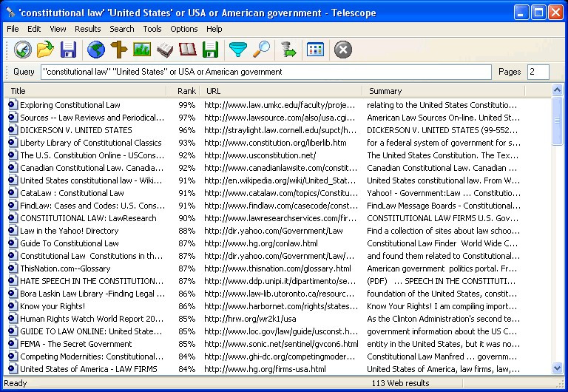Click the gray circle X stop icon
The width and height of the screenshot is (568, 392).
[x=343, y=50]
